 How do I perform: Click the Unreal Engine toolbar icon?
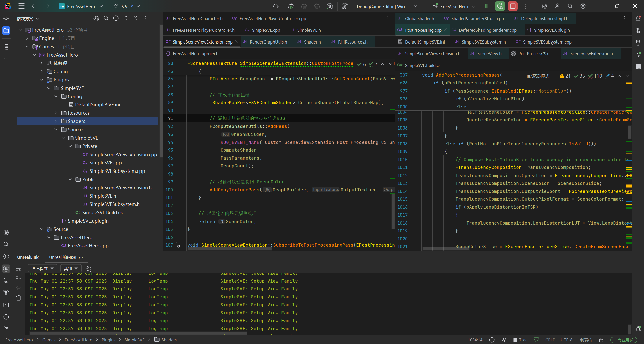[x=330, y=6]
